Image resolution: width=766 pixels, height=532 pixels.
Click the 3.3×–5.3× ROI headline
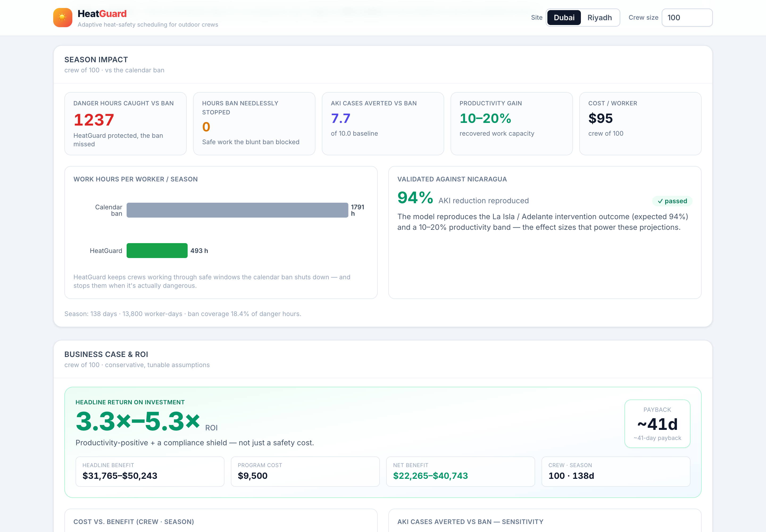tap(138, 421)
